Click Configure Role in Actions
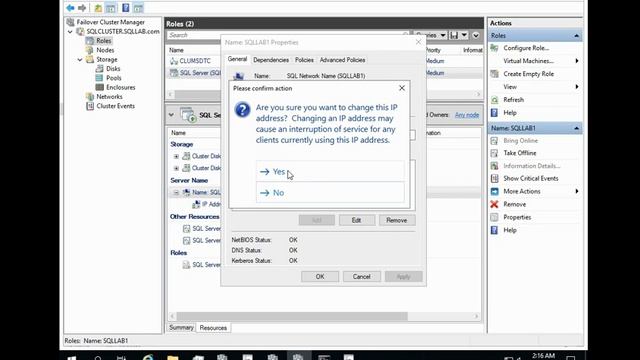640x360 pixels. [526, 48]
